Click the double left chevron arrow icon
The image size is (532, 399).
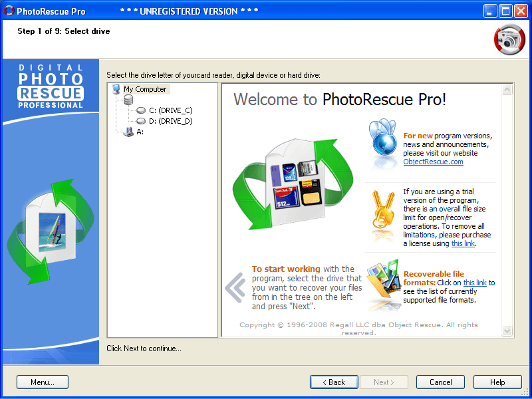click(235, 287)
